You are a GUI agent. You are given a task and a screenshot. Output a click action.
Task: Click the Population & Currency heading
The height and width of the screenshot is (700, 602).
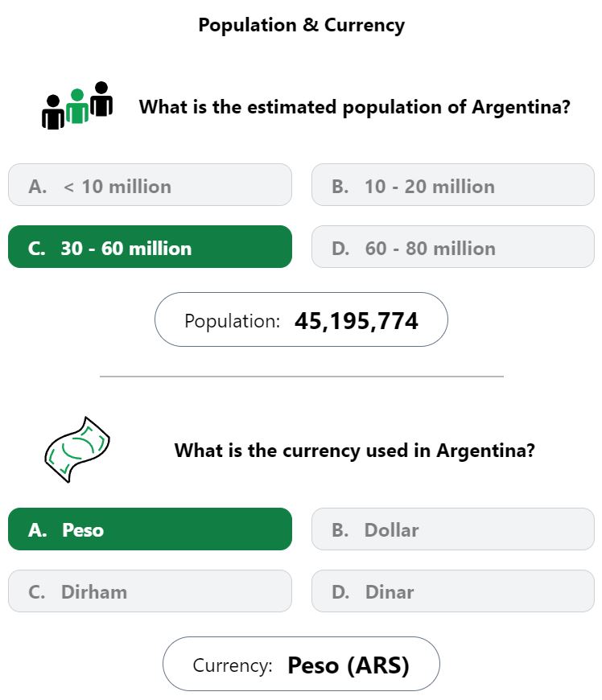pos(302,25)
